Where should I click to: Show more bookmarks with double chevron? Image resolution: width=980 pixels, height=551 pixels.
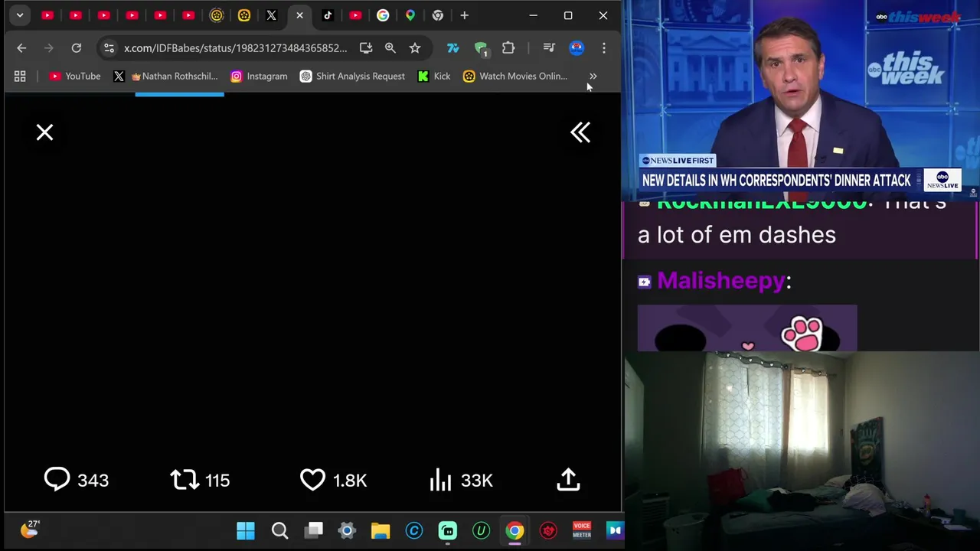593,76
